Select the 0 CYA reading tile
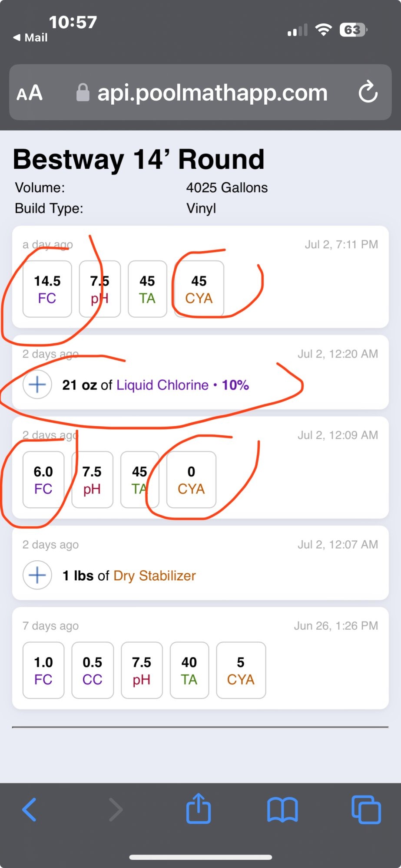The image size is (401, 868). point(191,480)
